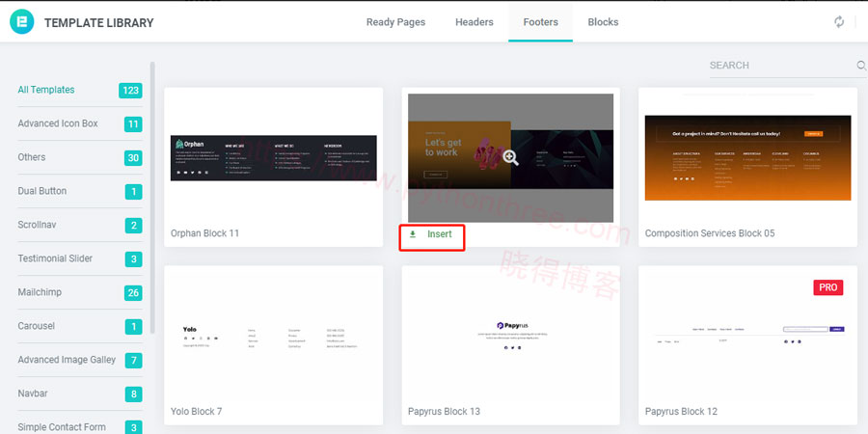The width and height of the screenshot is (868, 434).
Task: Click the search magnifier icon
Action: [861, 66]
